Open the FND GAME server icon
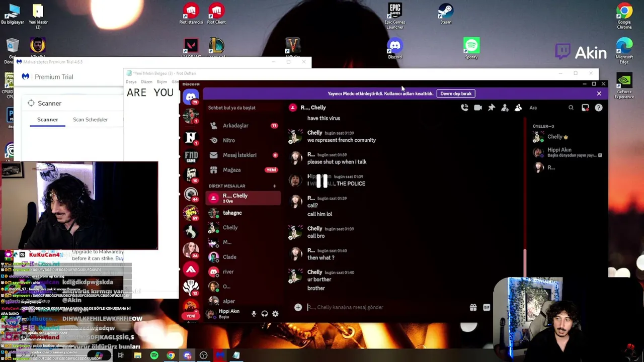 tap(191, 157)
